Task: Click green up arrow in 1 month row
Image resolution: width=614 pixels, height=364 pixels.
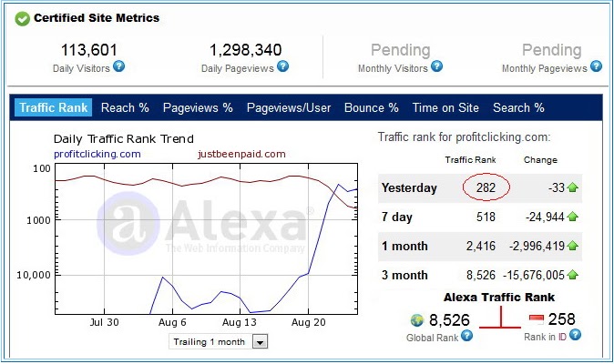Action: tap(572, 246)
